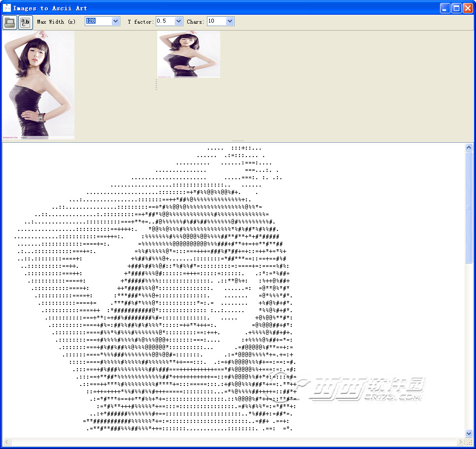Click the 'Chars:' label
This screenshot has height=449, width=476.
click(x=196, y=22)
